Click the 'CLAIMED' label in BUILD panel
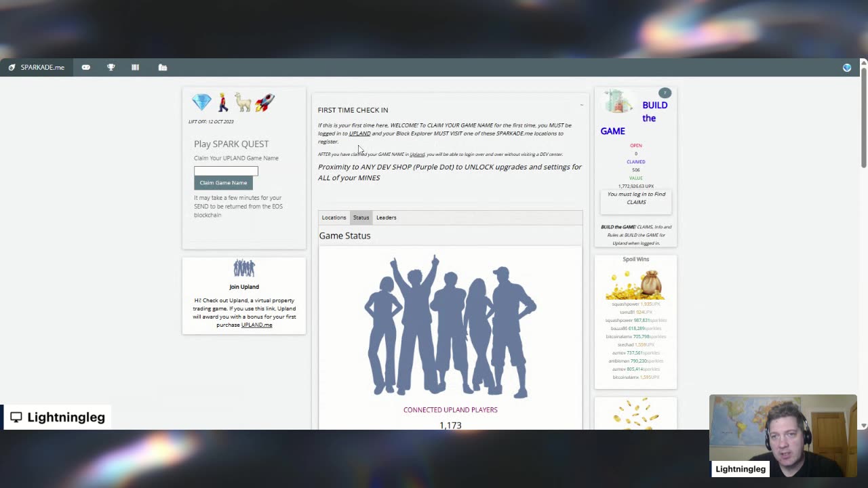The height and width of the screenshot is (488, 868). 636,162
